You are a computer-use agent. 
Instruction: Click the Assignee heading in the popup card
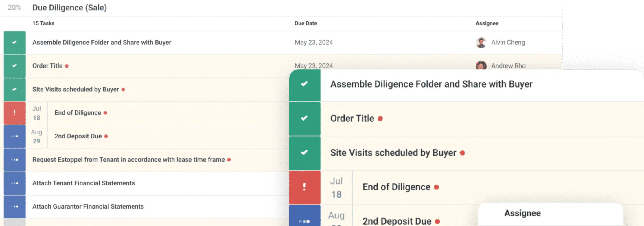[x=522, y=213]
